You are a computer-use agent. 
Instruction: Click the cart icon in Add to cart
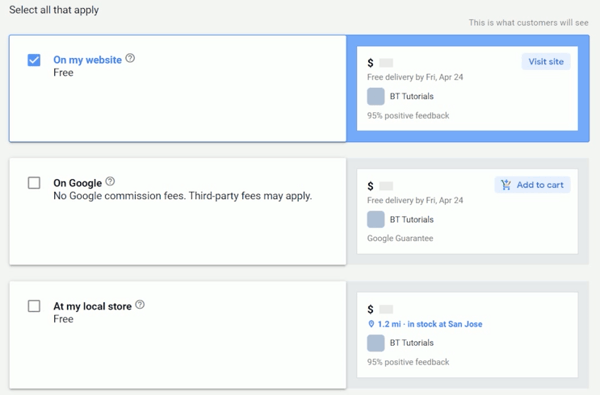(x=506, y=185)
